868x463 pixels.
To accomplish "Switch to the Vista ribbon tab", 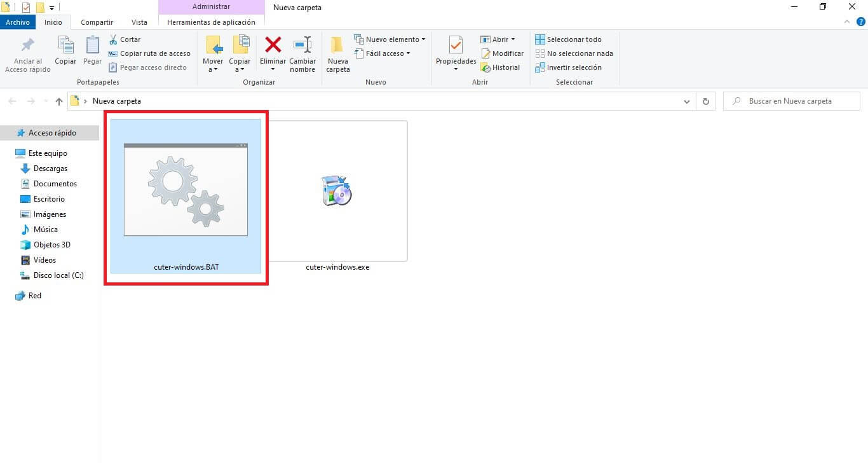I will [139, 22].
